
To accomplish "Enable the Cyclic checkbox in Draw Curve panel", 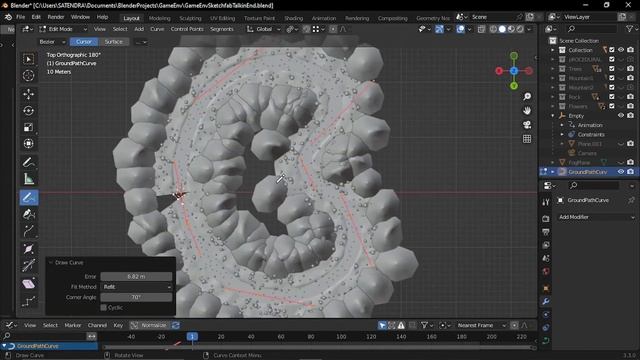I will [x=103, y=308].
